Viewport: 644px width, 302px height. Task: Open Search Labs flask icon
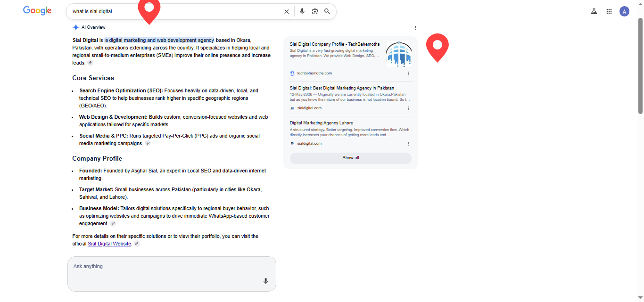(594, 11)
